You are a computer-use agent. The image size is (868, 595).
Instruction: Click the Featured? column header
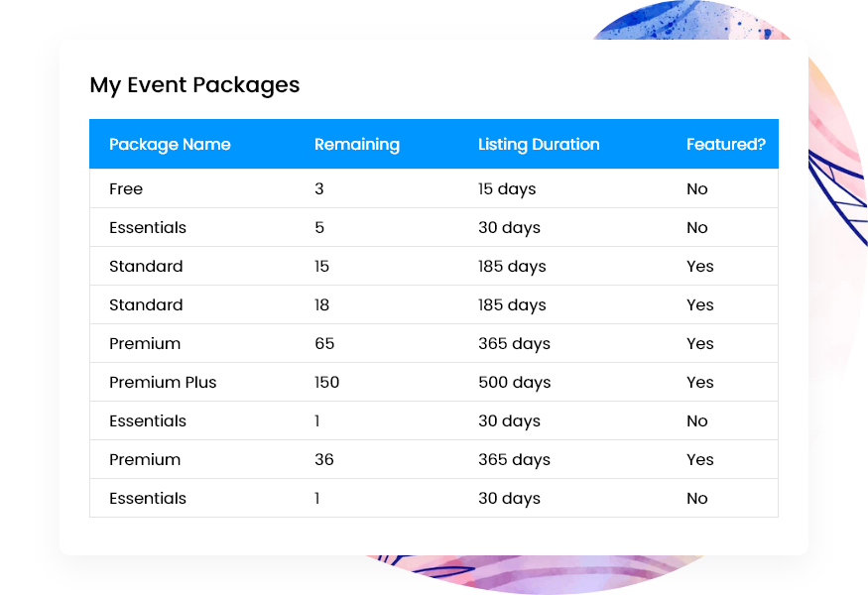coord(726,144)
